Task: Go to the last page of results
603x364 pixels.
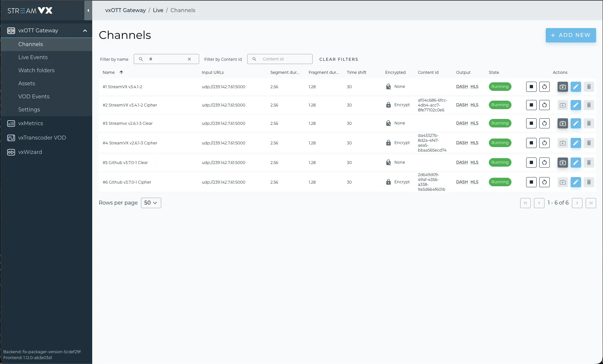Action: pos(591,203)
